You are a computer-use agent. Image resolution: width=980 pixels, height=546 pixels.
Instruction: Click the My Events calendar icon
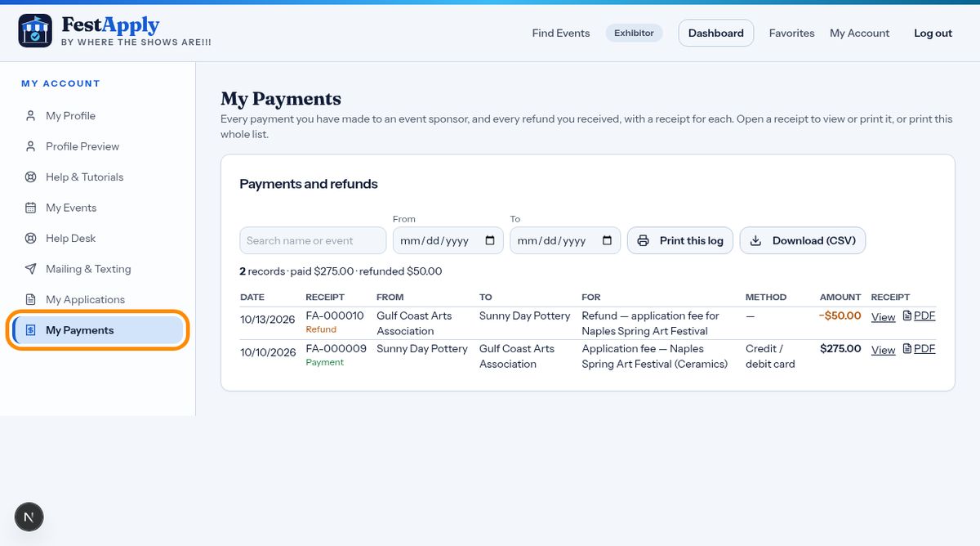30,208
